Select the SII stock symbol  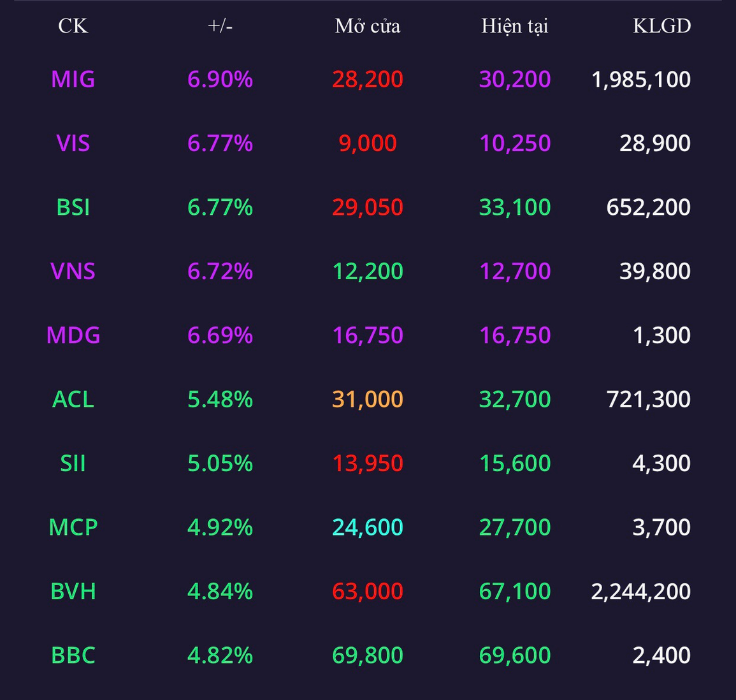[73, 463]
